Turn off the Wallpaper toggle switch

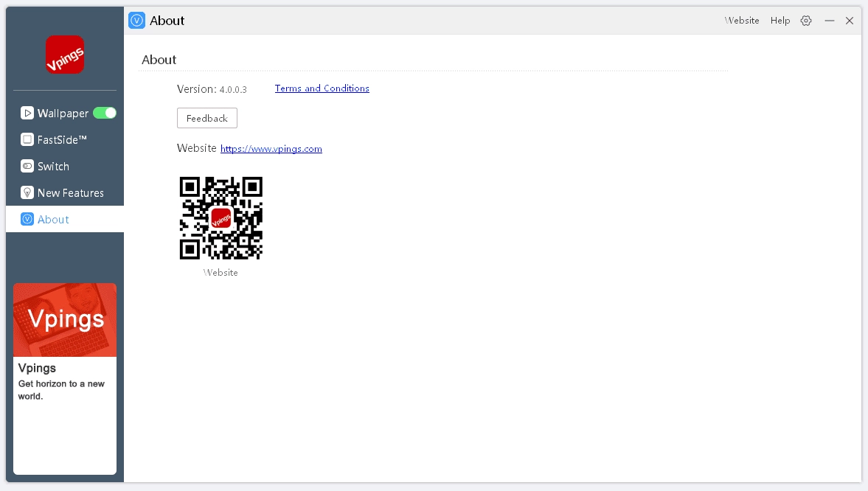pos(105,113)
